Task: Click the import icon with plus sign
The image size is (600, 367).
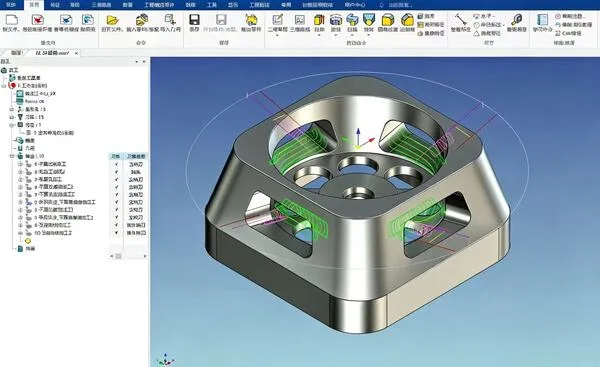Action: point(170,20)
